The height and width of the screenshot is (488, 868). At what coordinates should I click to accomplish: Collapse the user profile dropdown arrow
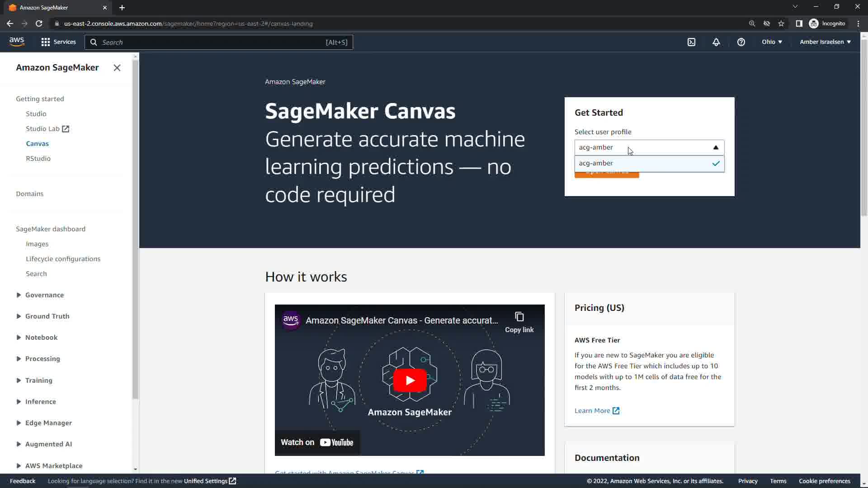coord(716,147)
